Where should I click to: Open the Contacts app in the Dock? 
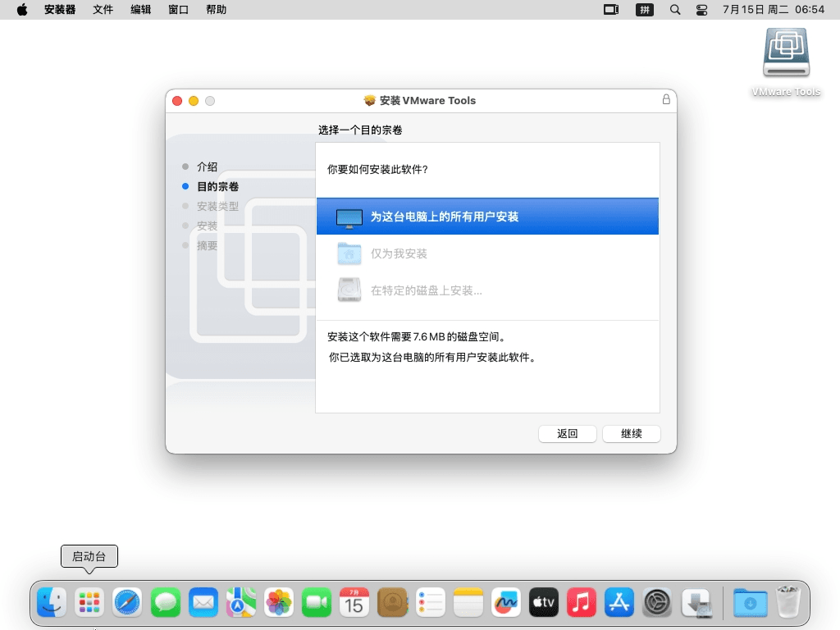[x=393, y=603]
